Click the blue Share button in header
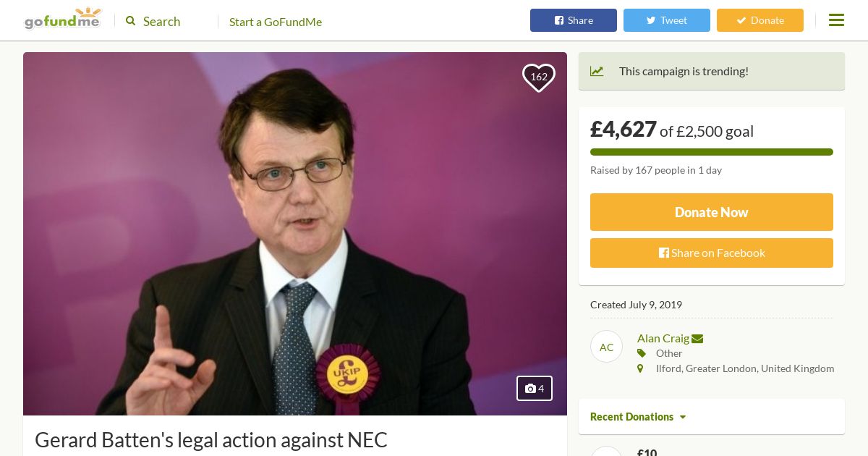The height and width of the screenshot is (456, 868). [573, 20]
